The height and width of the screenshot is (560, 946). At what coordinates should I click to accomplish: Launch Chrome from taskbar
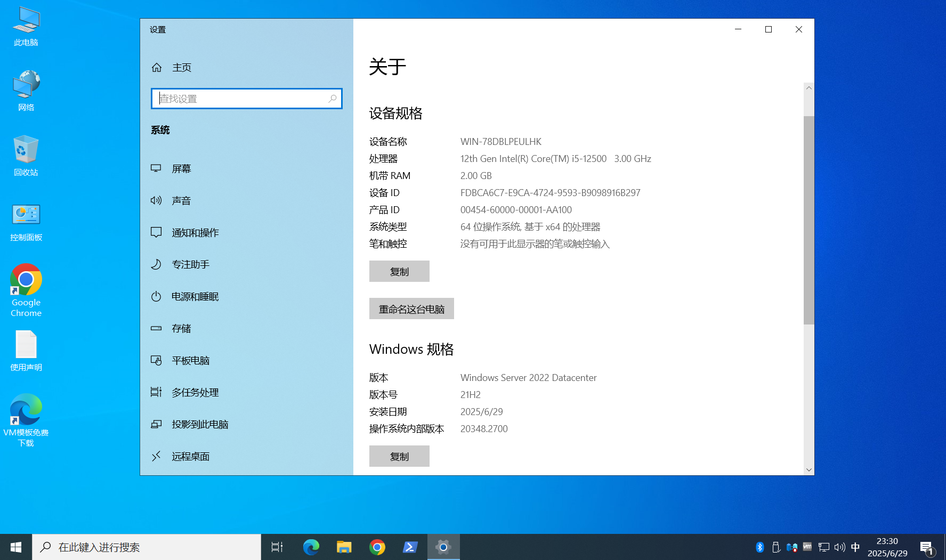(377, 547)
